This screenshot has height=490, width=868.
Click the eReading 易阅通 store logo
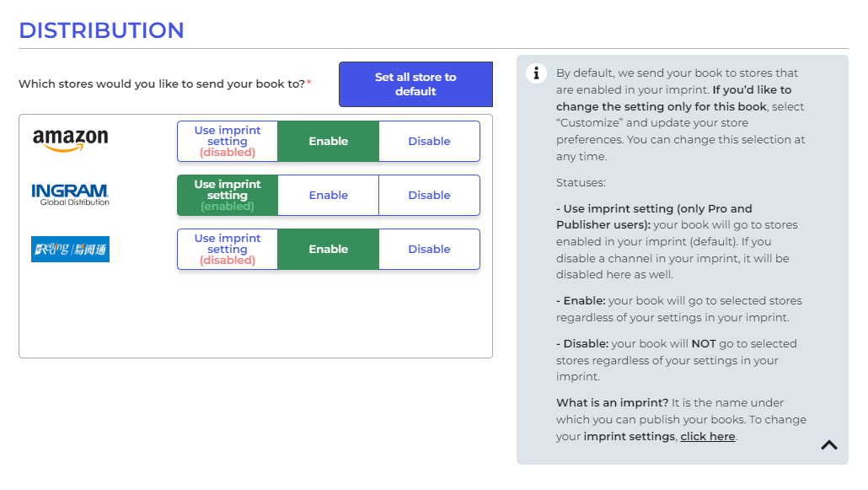click(x=70, y=249)
